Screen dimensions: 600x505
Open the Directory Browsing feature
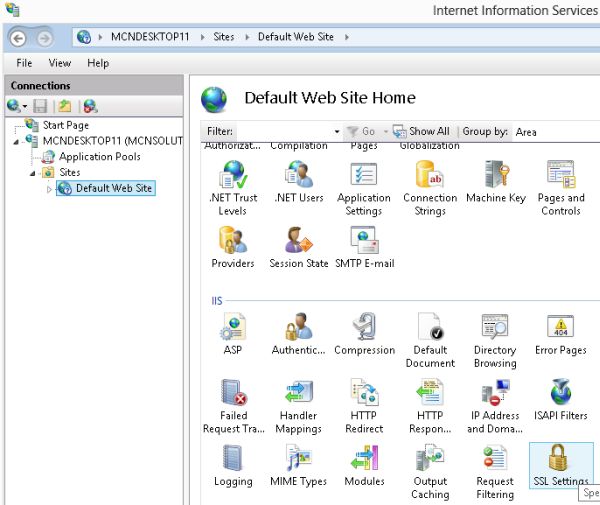(x=495, y=340)
